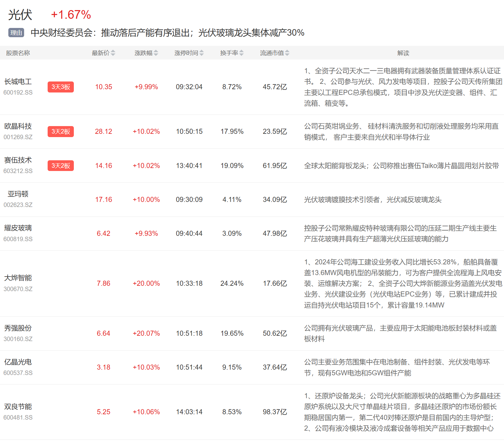Sort by 涨跌幅 using its sort arrows

(x=156, y=53)
